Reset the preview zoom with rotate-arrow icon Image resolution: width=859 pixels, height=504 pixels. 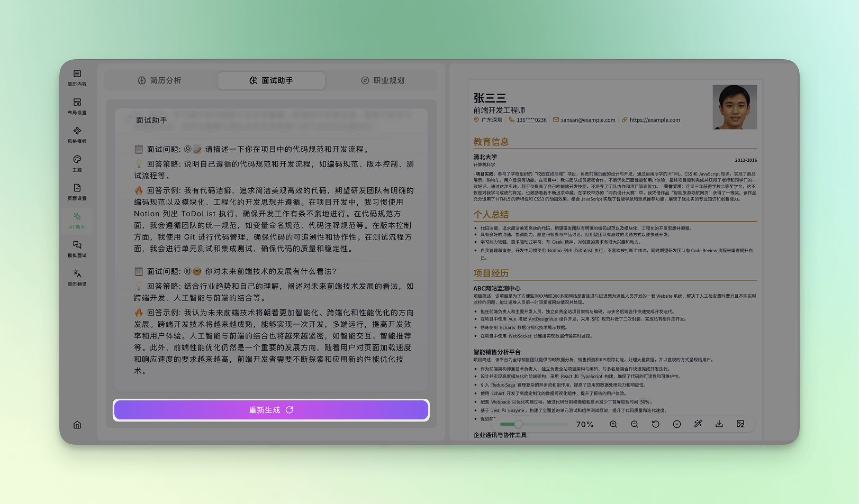pos(656,424)
